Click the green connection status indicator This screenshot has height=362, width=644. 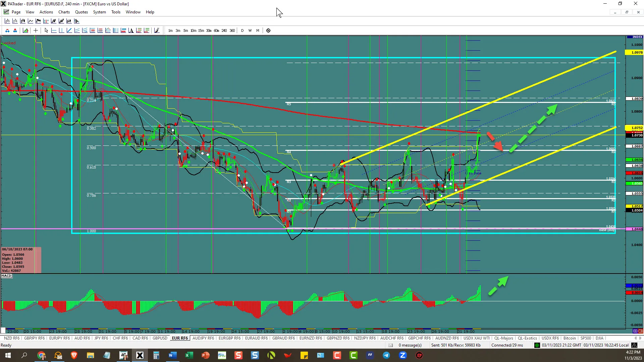537,345
